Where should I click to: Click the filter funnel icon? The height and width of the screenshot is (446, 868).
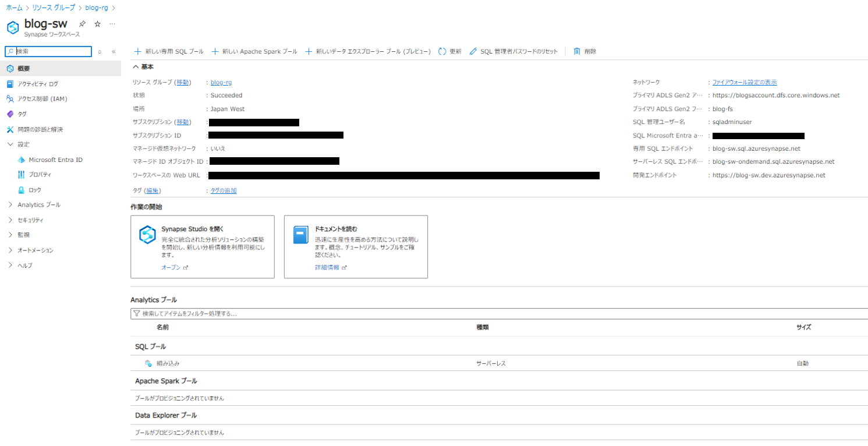click(137, 313)
